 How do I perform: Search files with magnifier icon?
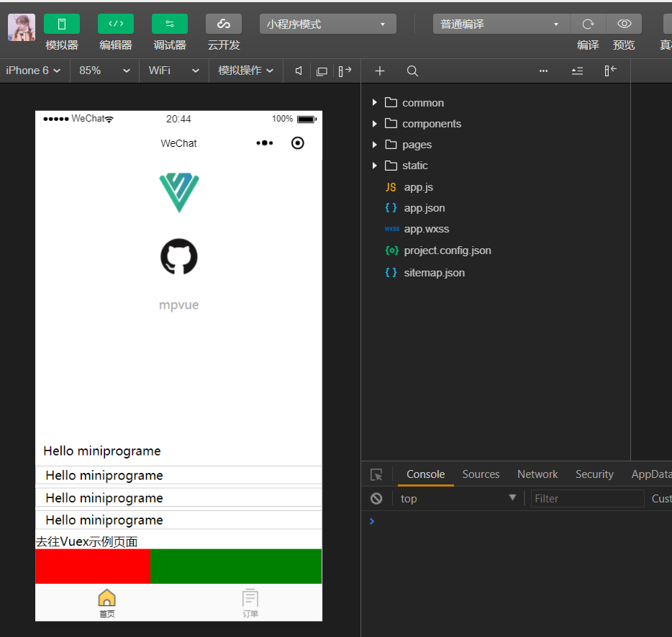click(412, 71)
